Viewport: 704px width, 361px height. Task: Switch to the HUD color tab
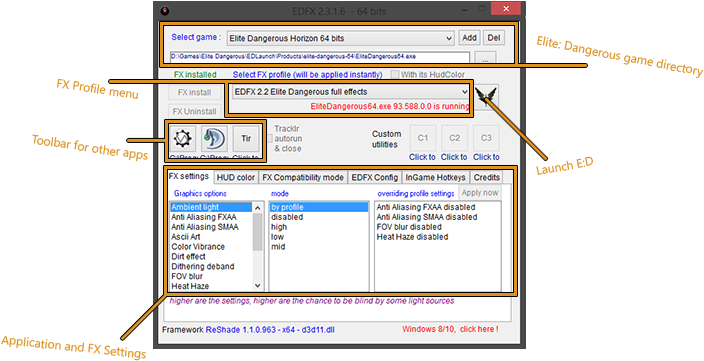click(x=236, y=178)
